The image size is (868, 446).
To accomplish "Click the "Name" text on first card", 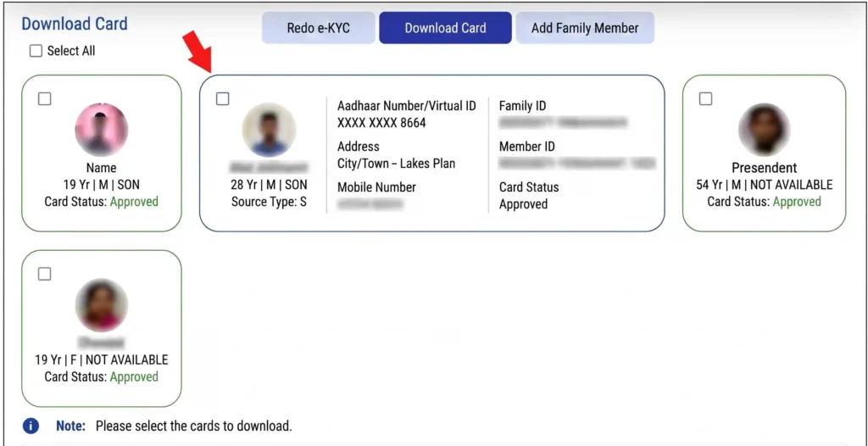I will tap(102, 168).
